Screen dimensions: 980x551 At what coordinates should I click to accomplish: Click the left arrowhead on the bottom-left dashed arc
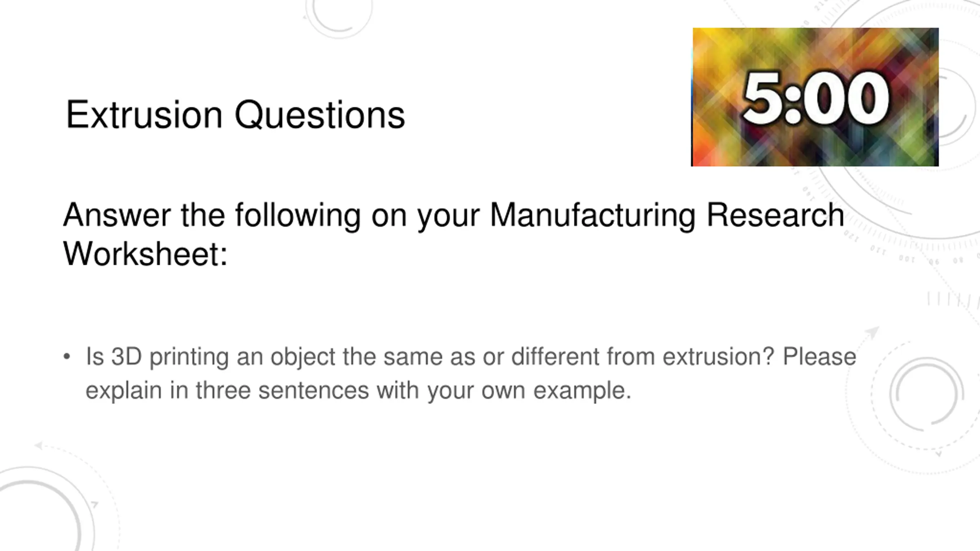coord(39,445)
